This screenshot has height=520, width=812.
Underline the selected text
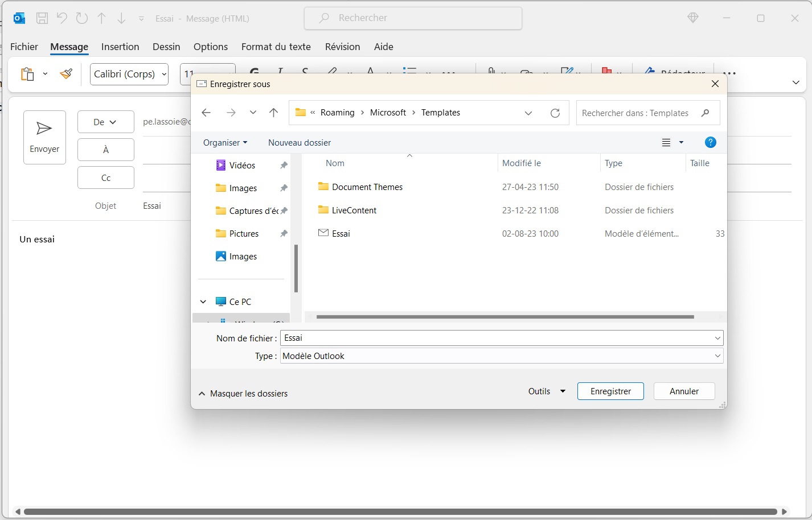pos(305,73)
